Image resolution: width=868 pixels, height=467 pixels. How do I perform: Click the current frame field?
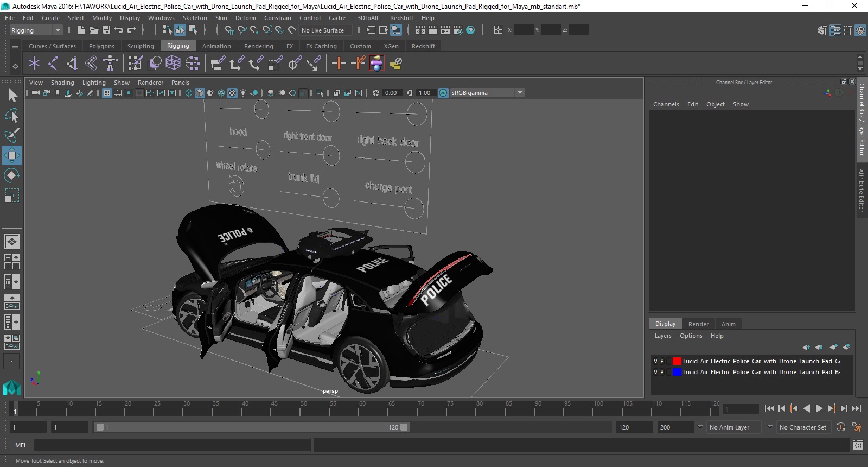pyautogui.click(x=741, y=409)
